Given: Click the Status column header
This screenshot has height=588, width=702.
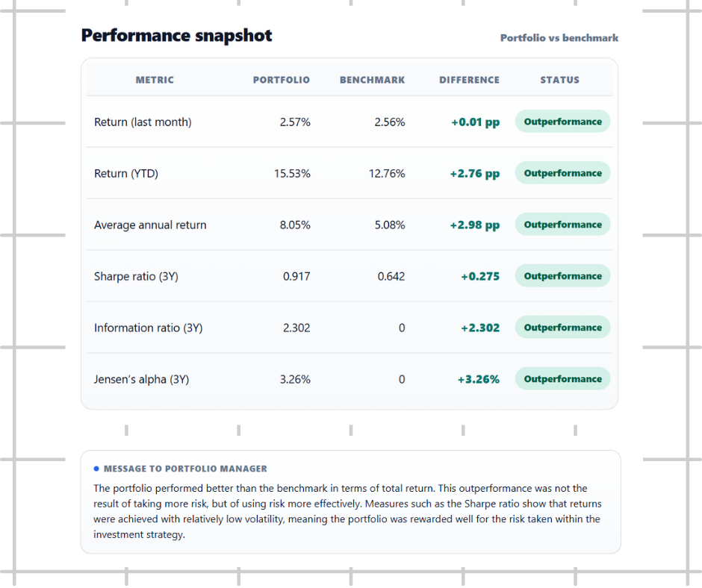Looking at the screenshot, I should coord(559,80).
